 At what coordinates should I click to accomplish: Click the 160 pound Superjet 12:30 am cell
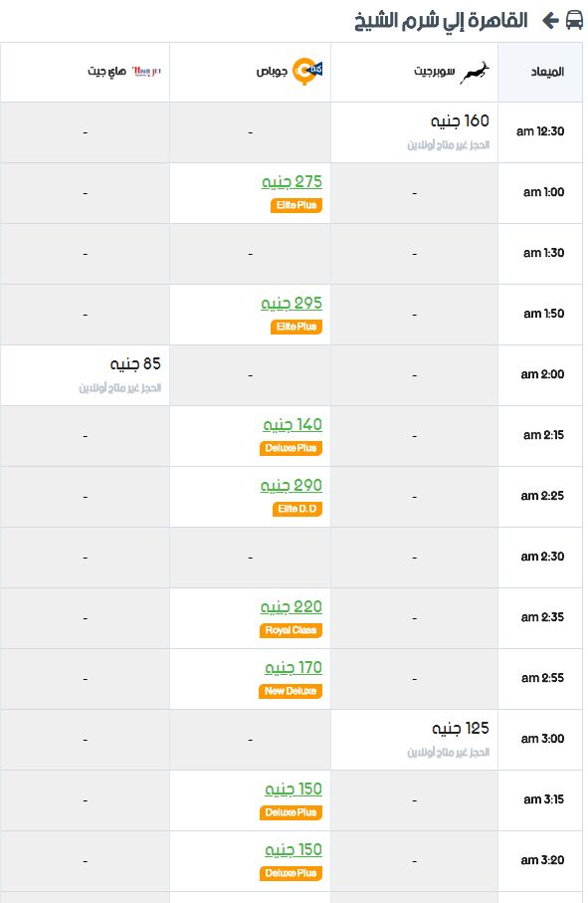coord(414,132)
